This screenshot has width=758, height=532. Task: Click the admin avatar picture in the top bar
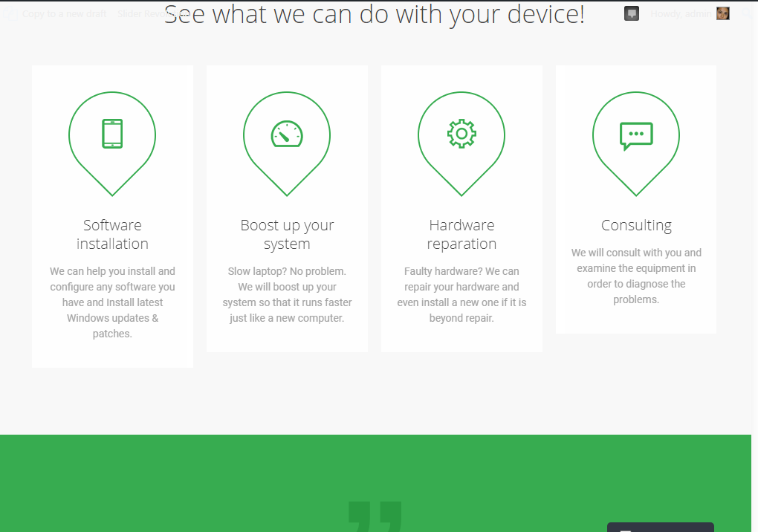click(723, 13)
